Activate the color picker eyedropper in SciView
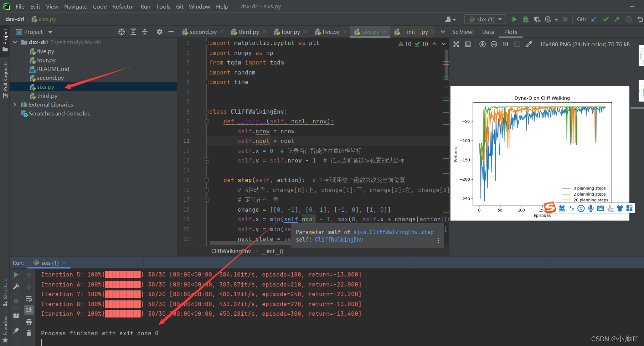Image resolution: width=644 pixels, height=346 pixels. pos(529,44)
